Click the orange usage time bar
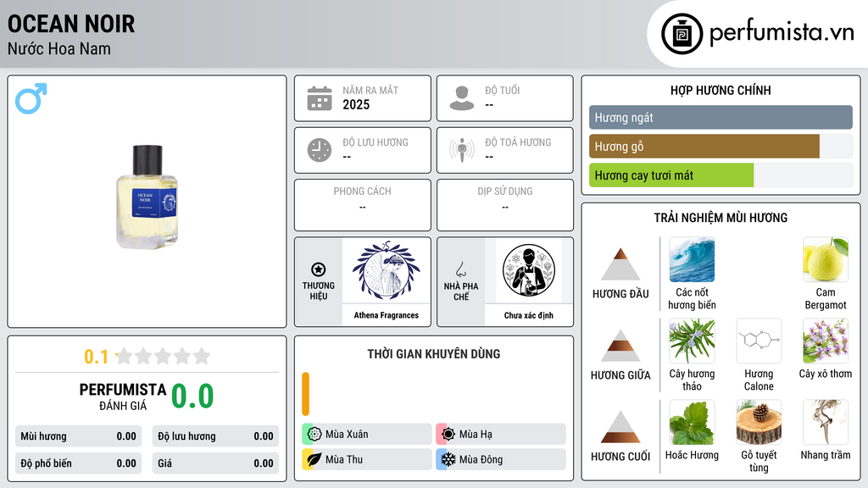Screen dimensions: 868x488 point(305,394)
